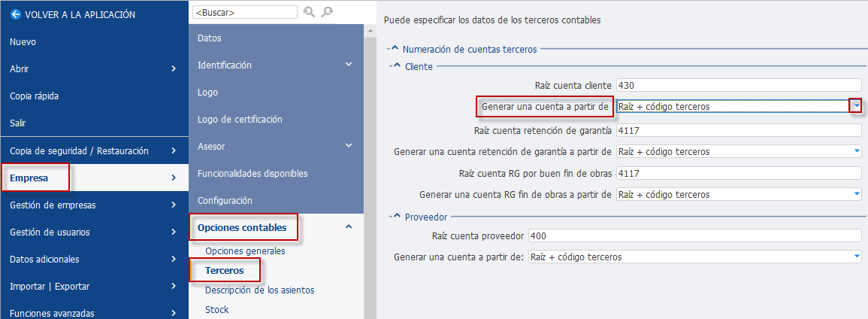Click the Buscar search box
Image resolution: width=868 pixels, height=319 pixels.
(x=245, y=12)
